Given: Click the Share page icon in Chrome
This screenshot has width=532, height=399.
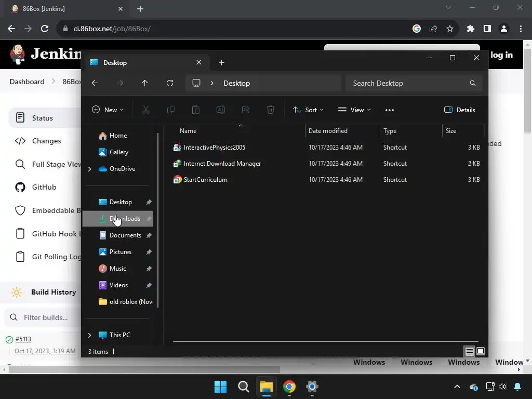Looking at the screenshot, I should 433,29.
